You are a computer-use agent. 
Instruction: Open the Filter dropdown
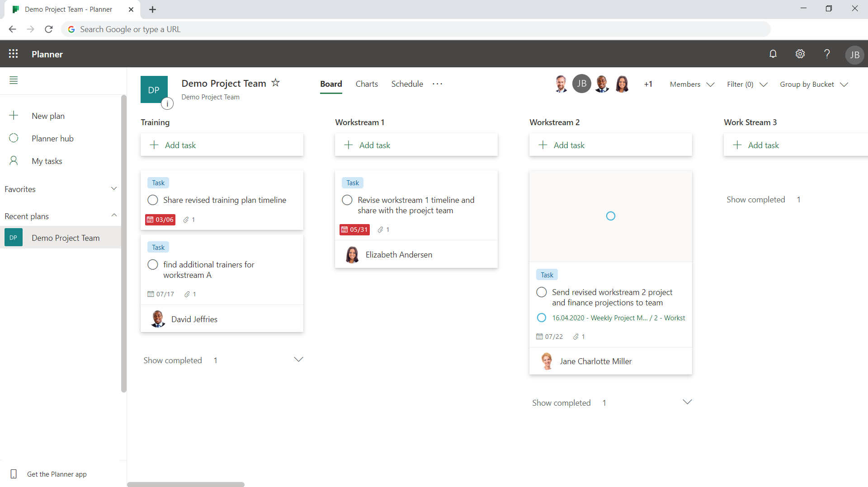pyautogui.click(x=746, y=84)
